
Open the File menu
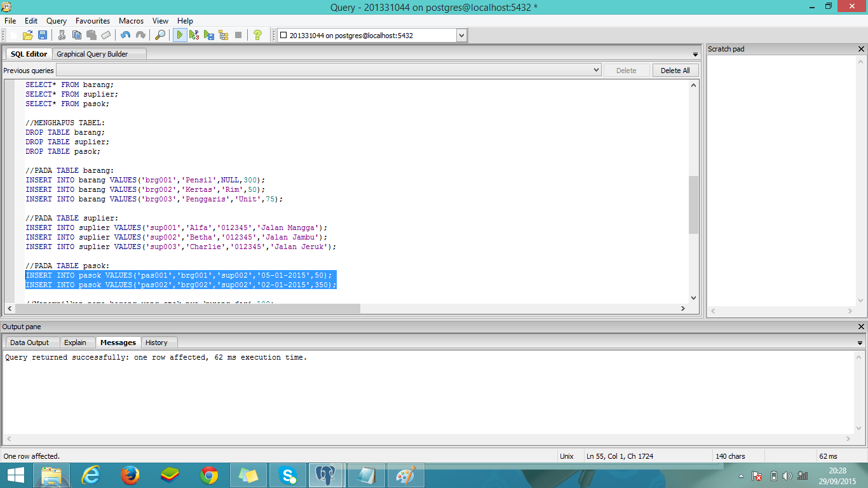click(x=10, y=21)
